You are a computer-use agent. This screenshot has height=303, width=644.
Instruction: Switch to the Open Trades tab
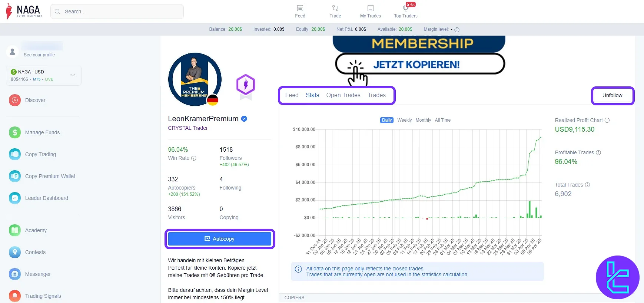tap(343, 95)
